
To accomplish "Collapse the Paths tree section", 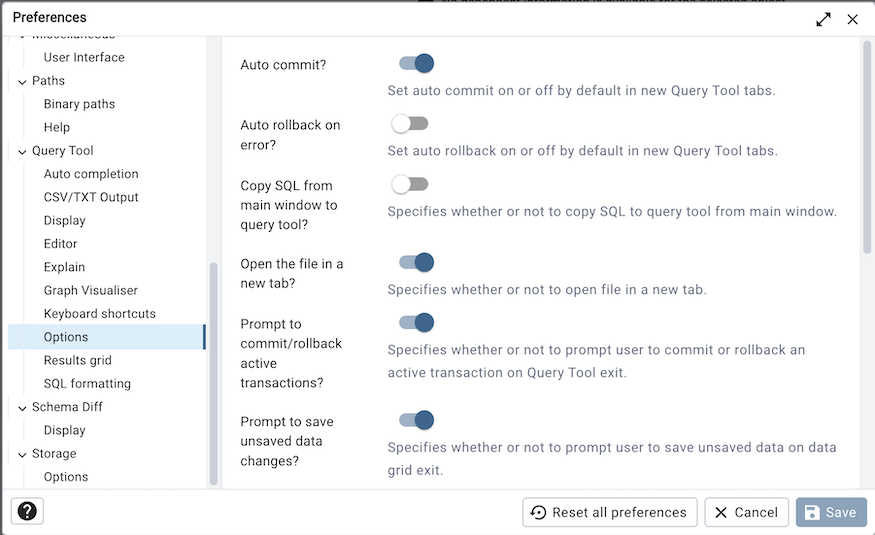I will pyautogui.click(x=22, y=82).
